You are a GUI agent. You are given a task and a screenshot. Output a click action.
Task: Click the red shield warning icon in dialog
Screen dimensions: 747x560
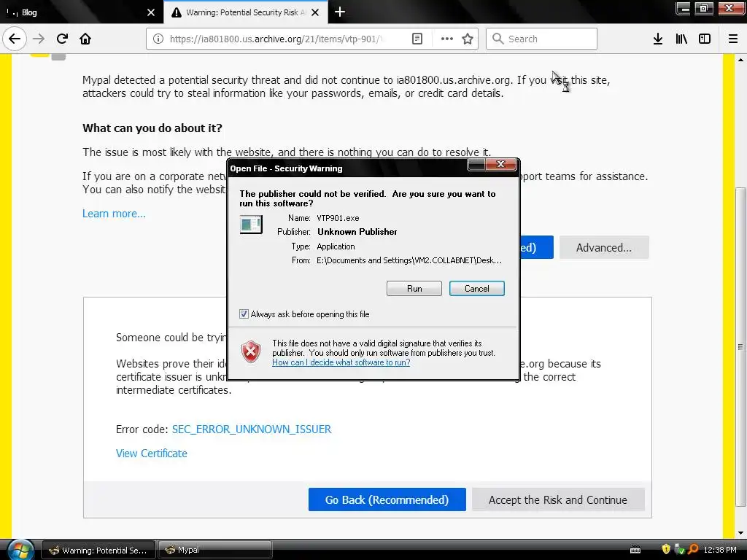pos(251,352)
